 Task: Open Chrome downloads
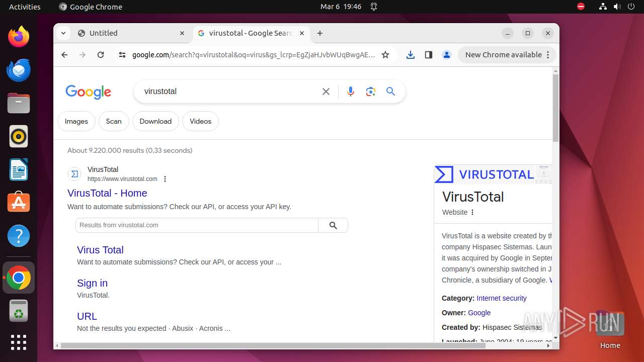411,55
